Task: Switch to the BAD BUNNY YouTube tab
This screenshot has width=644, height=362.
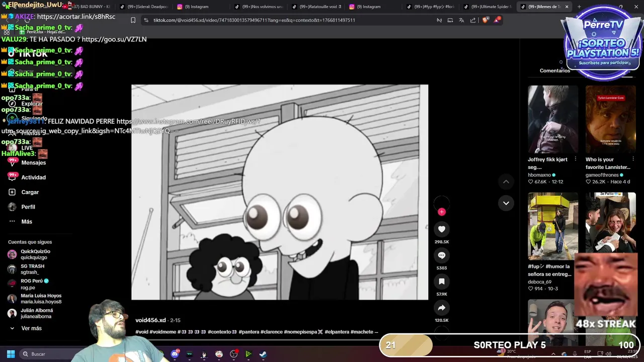Action: [x=90, y=7]
